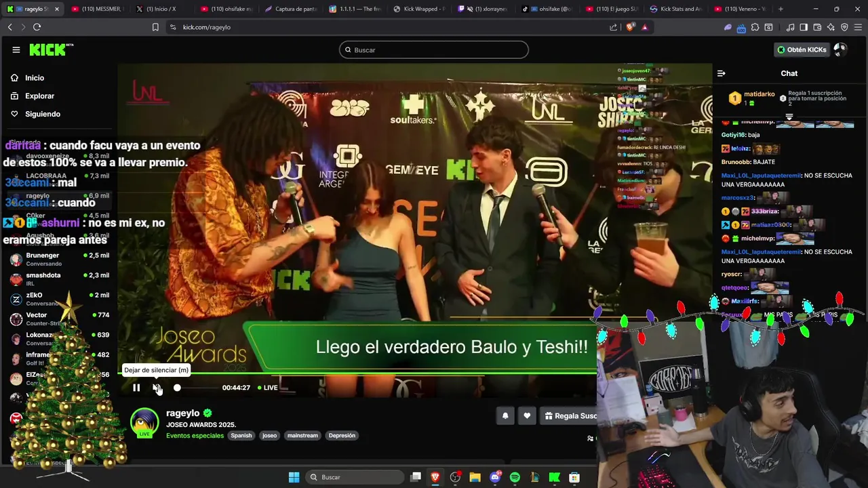This screenshot has width=868, height=488.
Task: Click matidarko top gifter in chat
Action: coord(752,98)
